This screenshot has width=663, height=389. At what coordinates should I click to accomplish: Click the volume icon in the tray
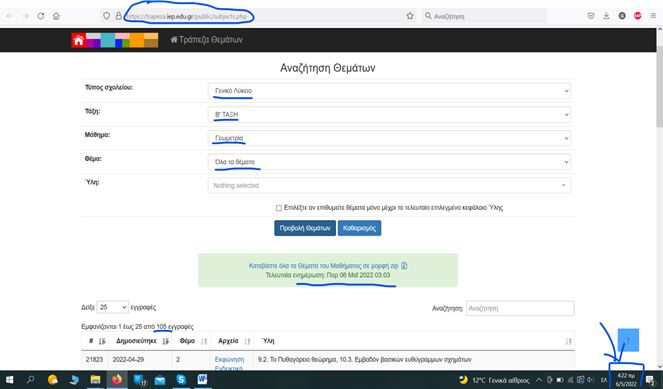pos(590,380)
